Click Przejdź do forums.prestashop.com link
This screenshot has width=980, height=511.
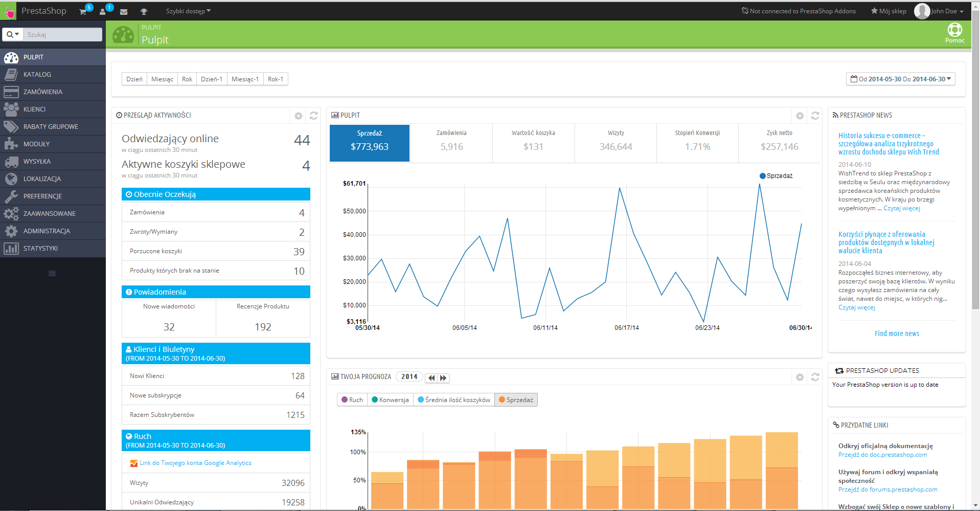click(887, 490)
